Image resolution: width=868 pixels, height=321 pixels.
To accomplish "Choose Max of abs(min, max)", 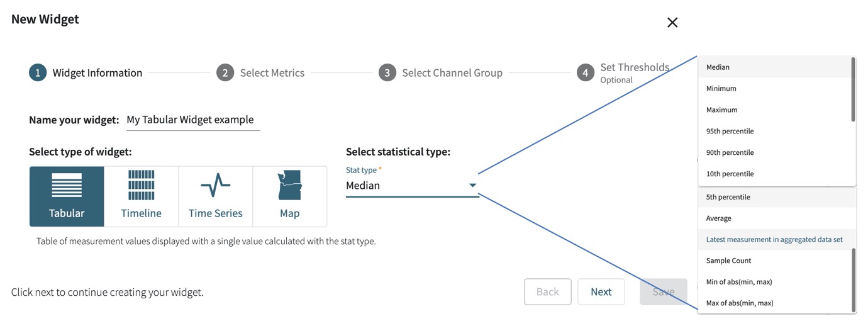I will (x=774, y=303).
